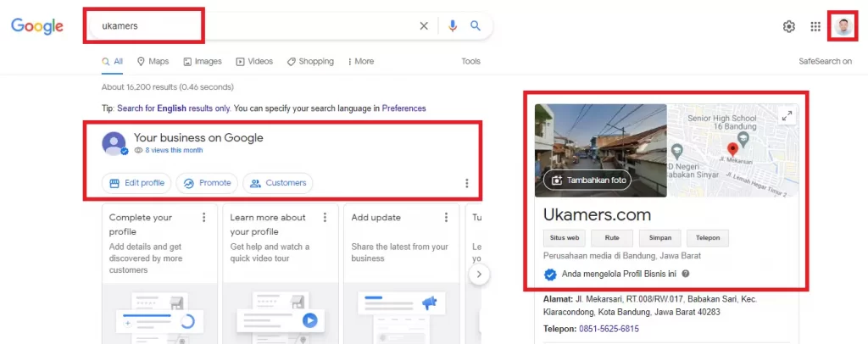Click the Perusahaan media di Bandung text
Screen dimensions: 868x344
[622, 256]
